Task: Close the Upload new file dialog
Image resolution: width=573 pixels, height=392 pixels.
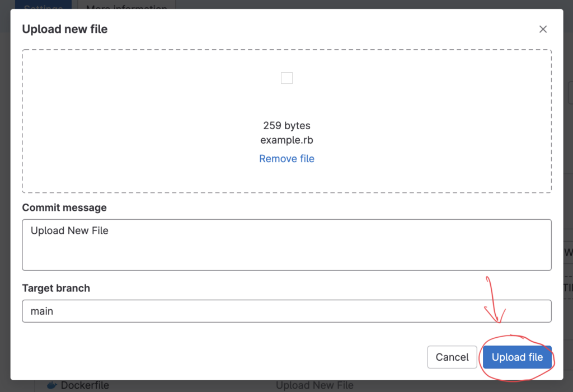Action: tap(543, 29)
